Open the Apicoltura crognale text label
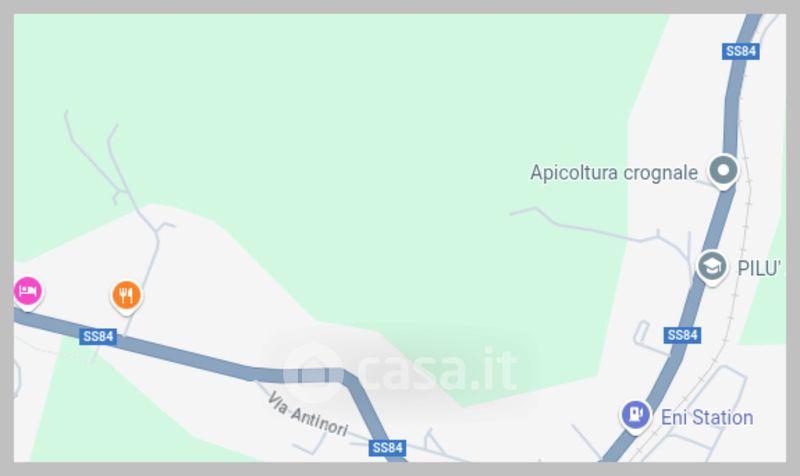 point(614,172)
